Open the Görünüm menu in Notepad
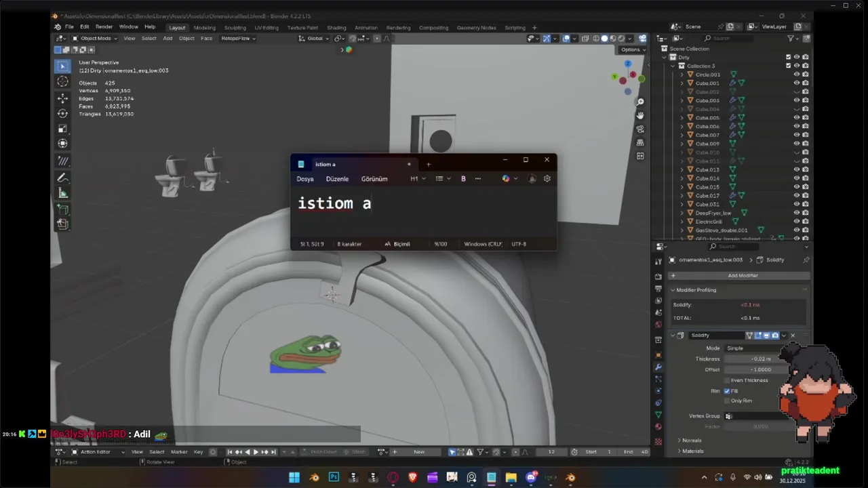Screen dimensions: 868x488 coord(374,179)
